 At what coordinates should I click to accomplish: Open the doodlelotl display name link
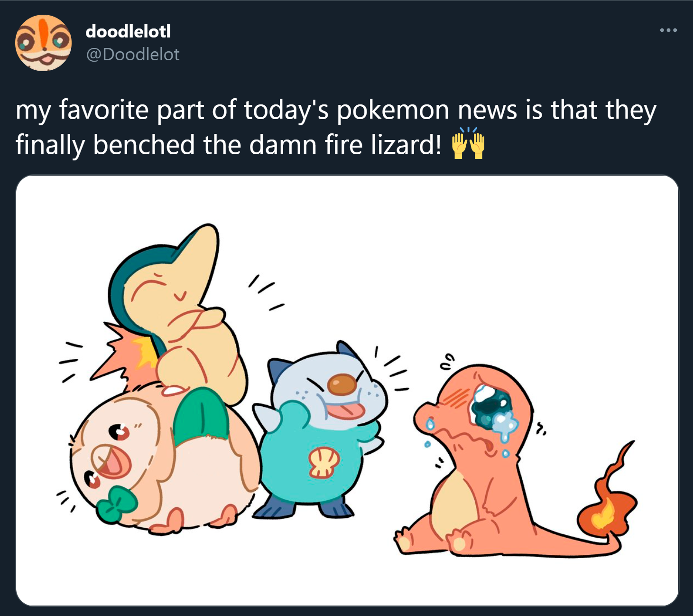point(128,31)
